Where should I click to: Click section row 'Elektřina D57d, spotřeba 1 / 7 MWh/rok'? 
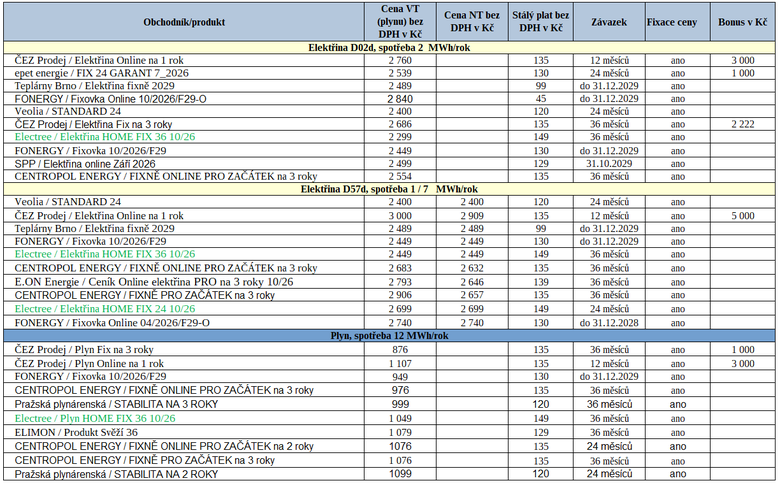pos(389,189)
